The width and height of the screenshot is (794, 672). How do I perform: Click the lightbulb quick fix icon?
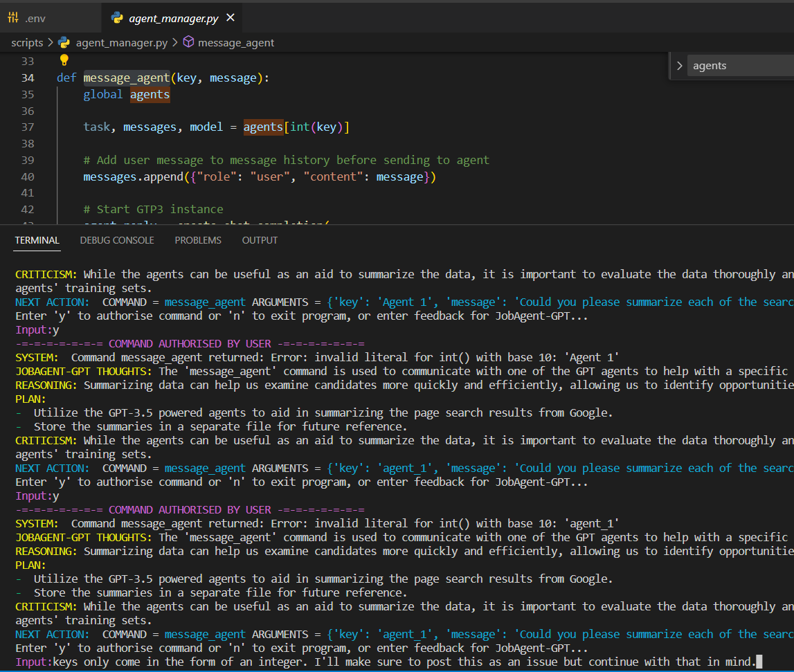click(x=64, y=61)
